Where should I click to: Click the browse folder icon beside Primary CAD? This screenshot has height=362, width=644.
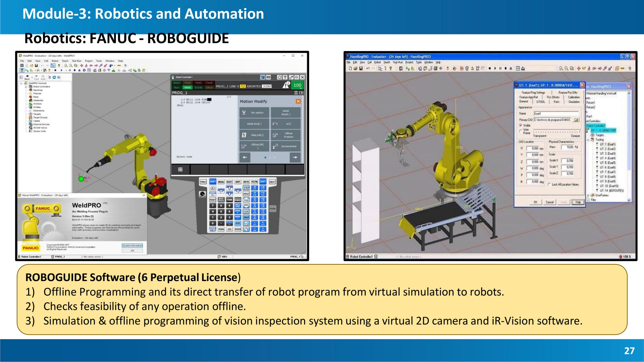pos(576,120)
